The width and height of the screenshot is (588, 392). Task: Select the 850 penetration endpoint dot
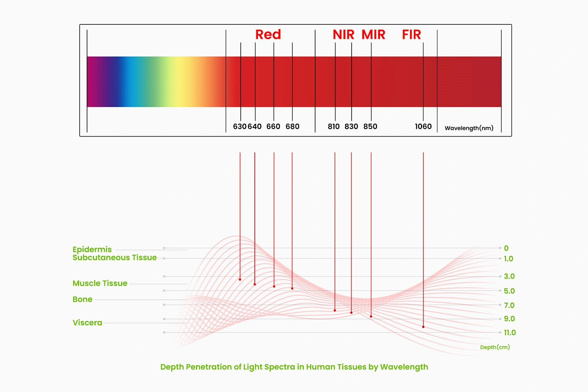coord(371,316)
